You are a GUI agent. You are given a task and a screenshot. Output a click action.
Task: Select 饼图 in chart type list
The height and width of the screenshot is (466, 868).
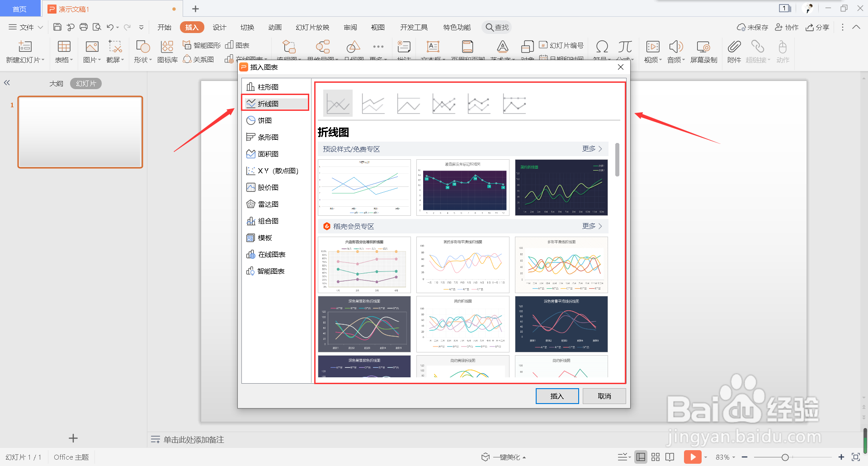tap(276, 120)
